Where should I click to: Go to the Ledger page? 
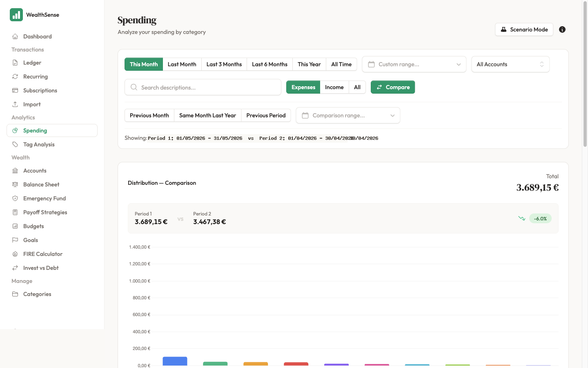[x=52, y=63]
